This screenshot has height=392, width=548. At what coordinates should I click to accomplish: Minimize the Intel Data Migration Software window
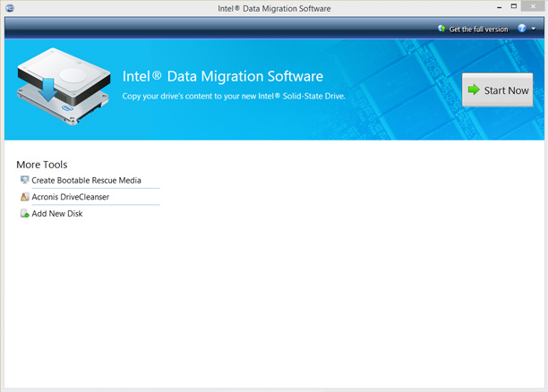pyautogui.click(x=500, y=7)
